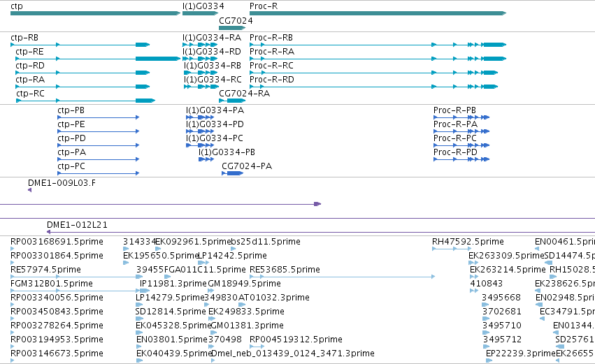Click ctp-PC protein label
Image resolution: width=595 pixels, height=364 pixels.
pyautogui.click(x=71, y=166)
